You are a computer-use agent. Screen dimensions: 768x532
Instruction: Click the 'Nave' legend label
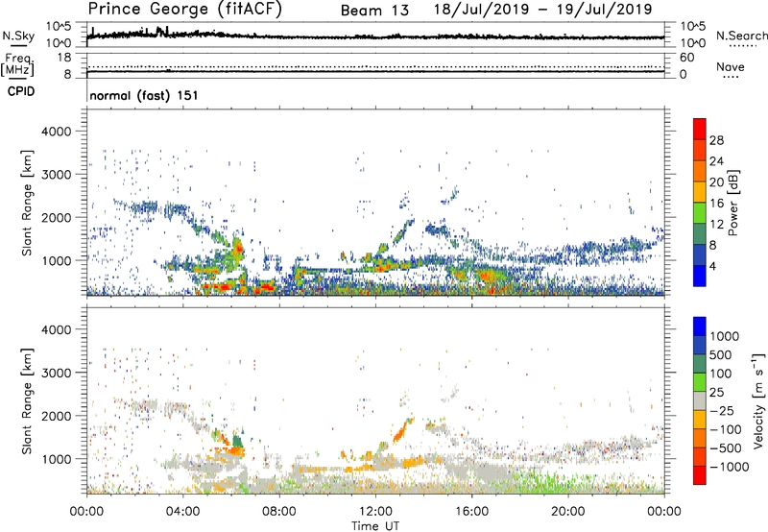731,66
